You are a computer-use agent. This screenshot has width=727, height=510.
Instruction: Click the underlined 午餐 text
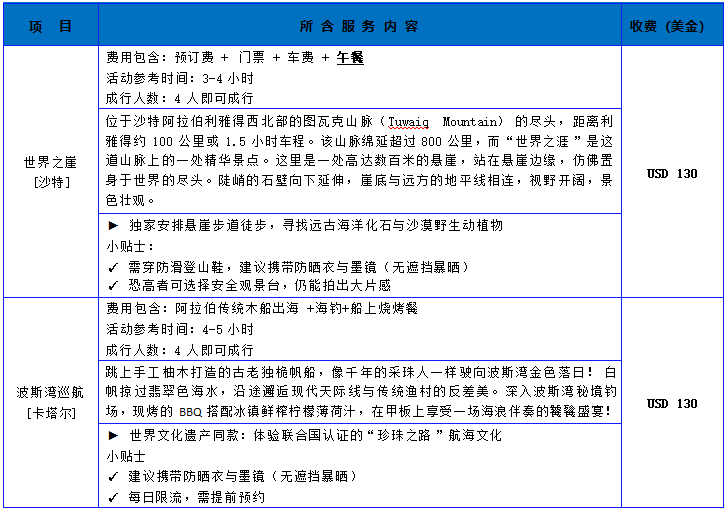click(350, 58)
